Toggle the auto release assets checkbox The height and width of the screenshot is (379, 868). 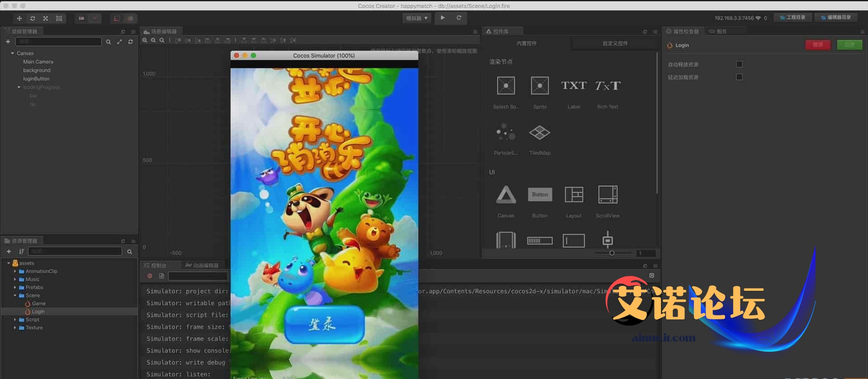coord(739,64)
